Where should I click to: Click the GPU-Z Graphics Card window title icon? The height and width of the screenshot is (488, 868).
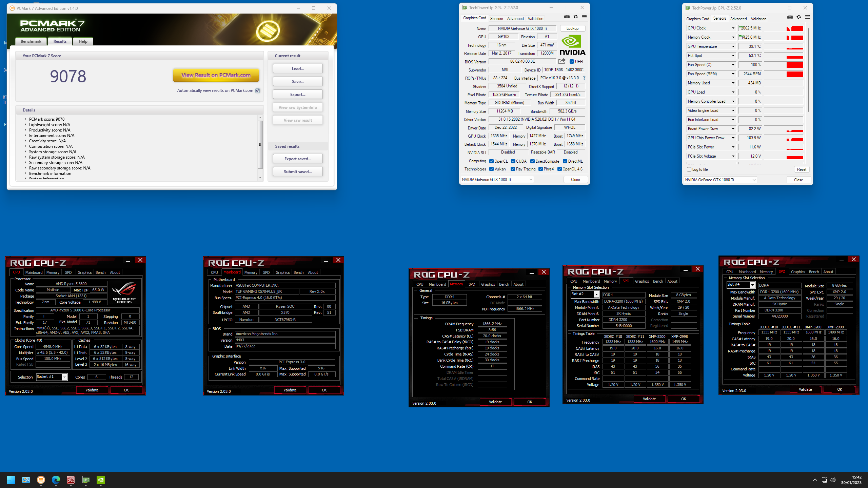(465, 8)
